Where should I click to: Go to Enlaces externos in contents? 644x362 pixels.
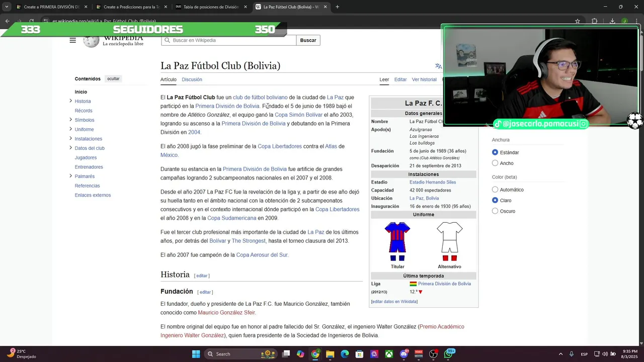(93, 195)
